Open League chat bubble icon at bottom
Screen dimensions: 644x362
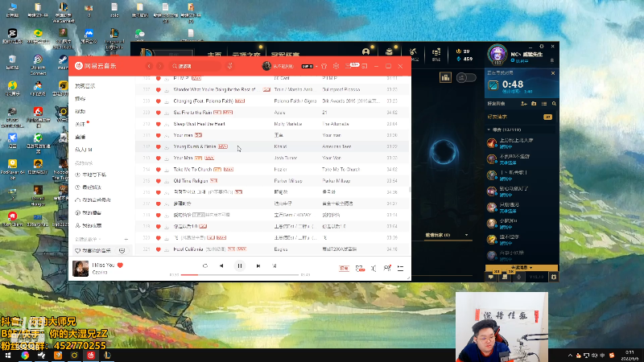tap(491, 277)
